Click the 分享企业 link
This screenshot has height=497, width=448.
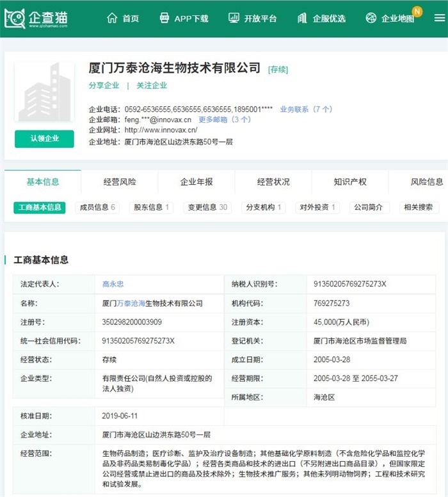tap(104, 85)
